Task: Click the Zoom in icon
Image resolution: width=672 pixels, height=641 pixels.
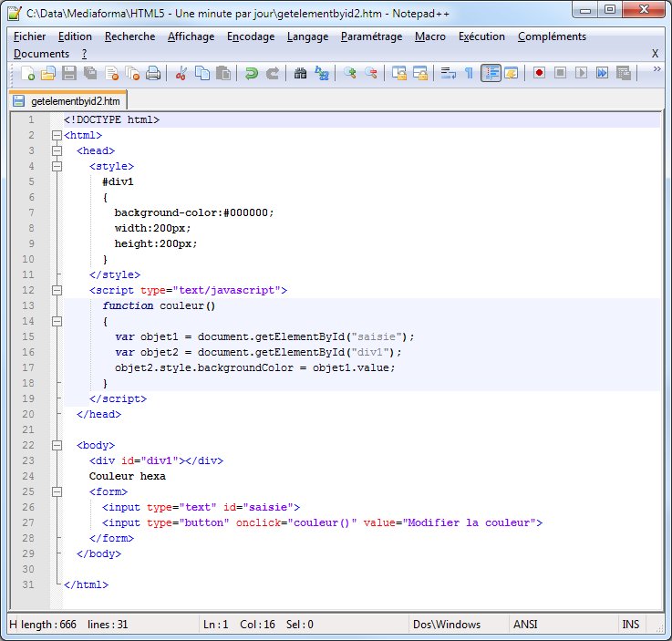Action: pyautogui.click(x=350, y=74)
